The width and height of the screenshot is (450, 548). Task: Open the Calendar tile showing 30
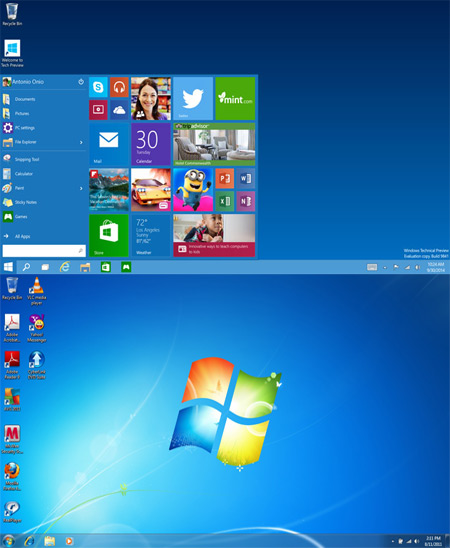tap(151, 144)
